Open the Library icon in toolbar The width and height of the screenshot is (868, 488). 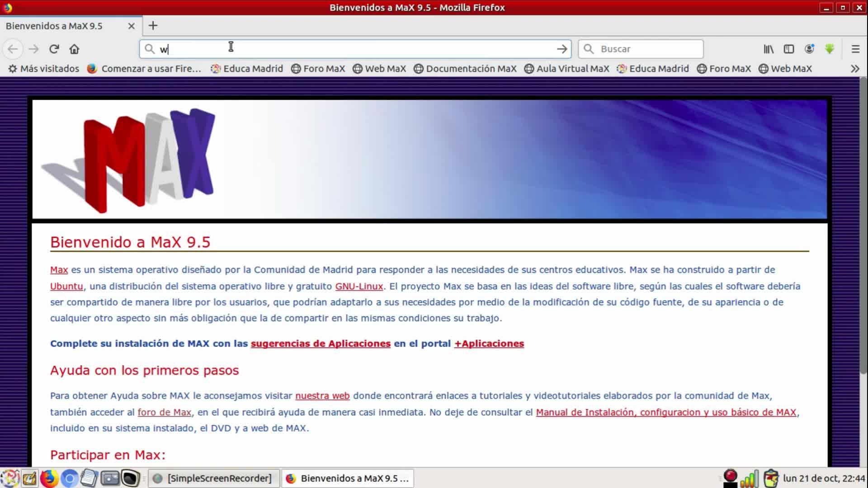[769, 49]
